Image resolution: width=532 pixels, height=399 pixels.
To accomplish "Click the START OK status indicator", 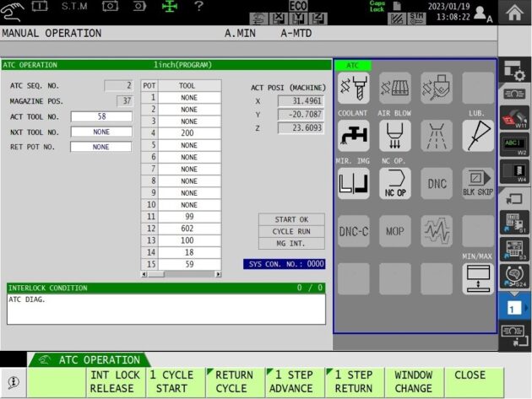I will (x=291, y=219).
